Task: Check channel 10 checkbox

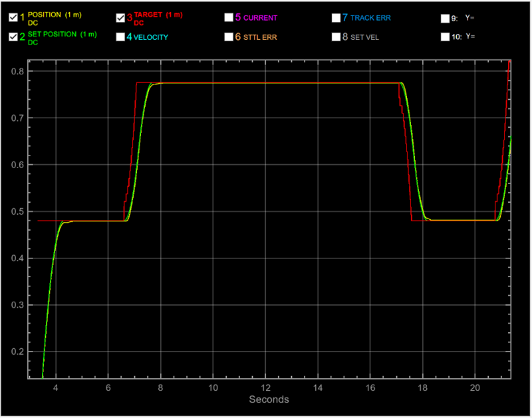Action: [x=445, y=37]
